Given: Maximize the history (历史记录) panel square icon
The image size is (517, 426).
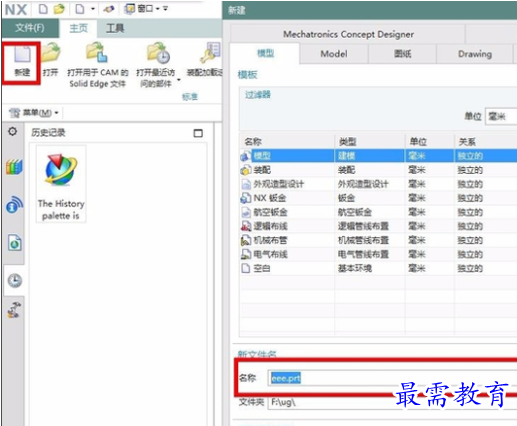Looking at the screenshot, I should click(198, 133).
